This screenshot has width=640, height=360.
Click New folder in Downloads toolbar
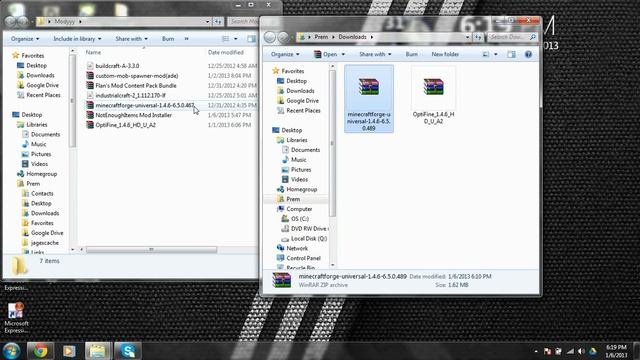[x=445, y=54]
